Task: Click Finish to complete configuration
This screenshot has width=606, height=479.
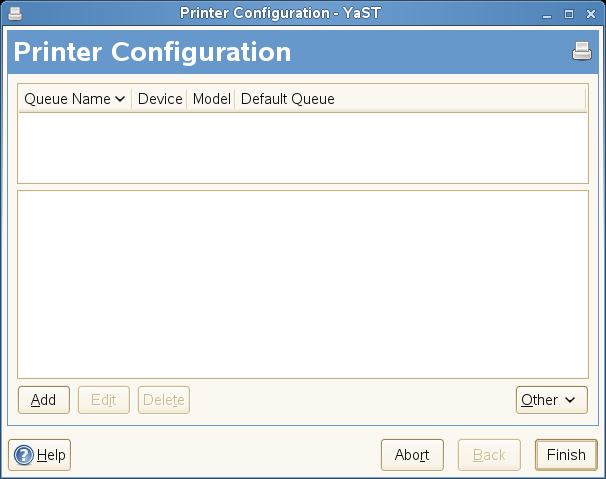Action: click(566, 455)
